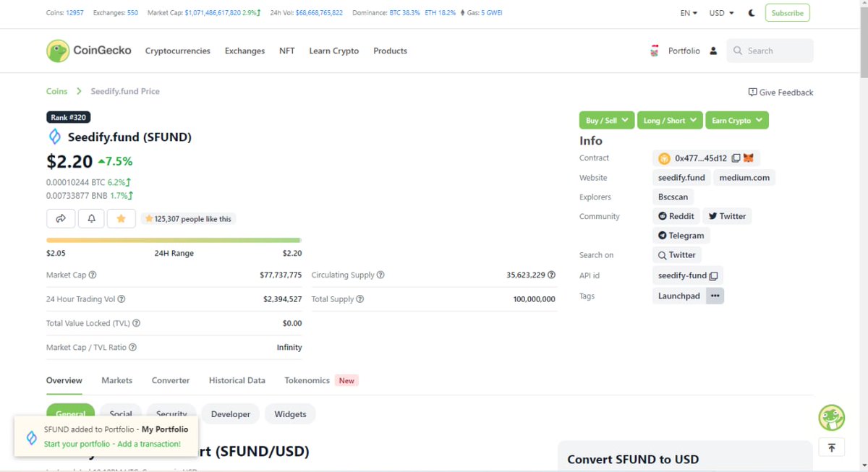Select the Developer sub-tab
Image resolution: width=868 pixels, height=472 pixels.
pyautogui.click(x=231, y=414)
